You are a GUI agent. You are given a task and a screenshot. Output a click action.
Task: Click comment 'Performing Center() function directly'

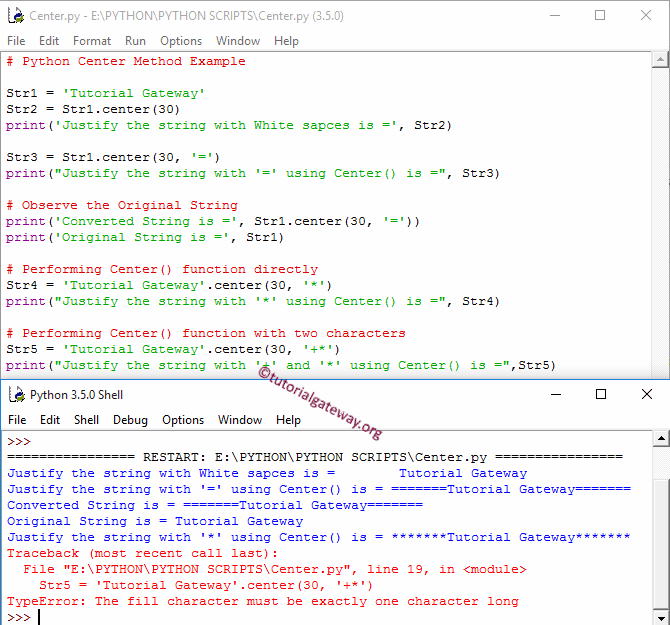pyautogui.click(x=162, y=270)
